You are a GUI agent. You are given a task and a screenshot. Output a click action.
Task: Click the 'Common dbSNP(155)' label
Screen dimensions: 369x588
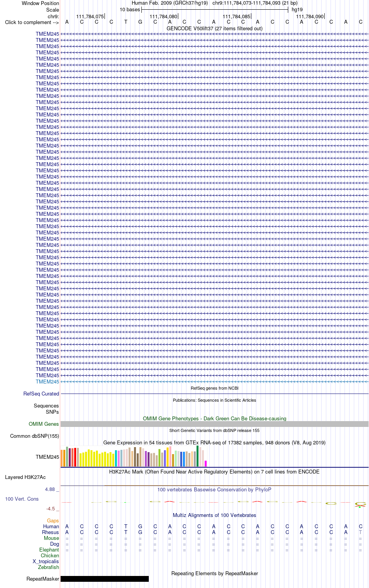(35, 436)
